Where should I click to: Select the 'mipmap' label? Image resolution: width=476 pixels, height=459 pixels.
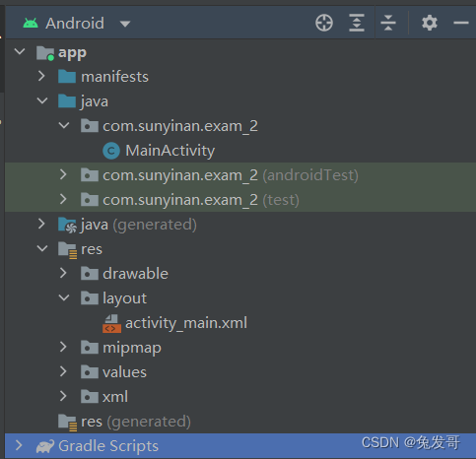tap(132, 349)
